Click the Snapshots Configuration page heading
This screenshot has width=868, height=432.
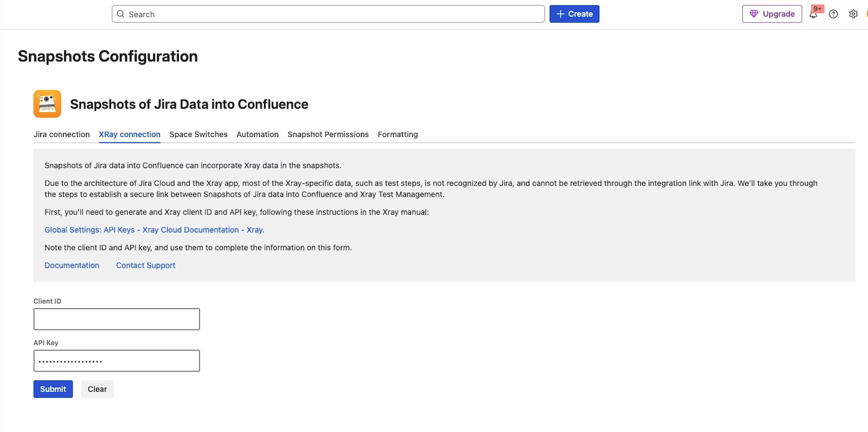(108, 56)
